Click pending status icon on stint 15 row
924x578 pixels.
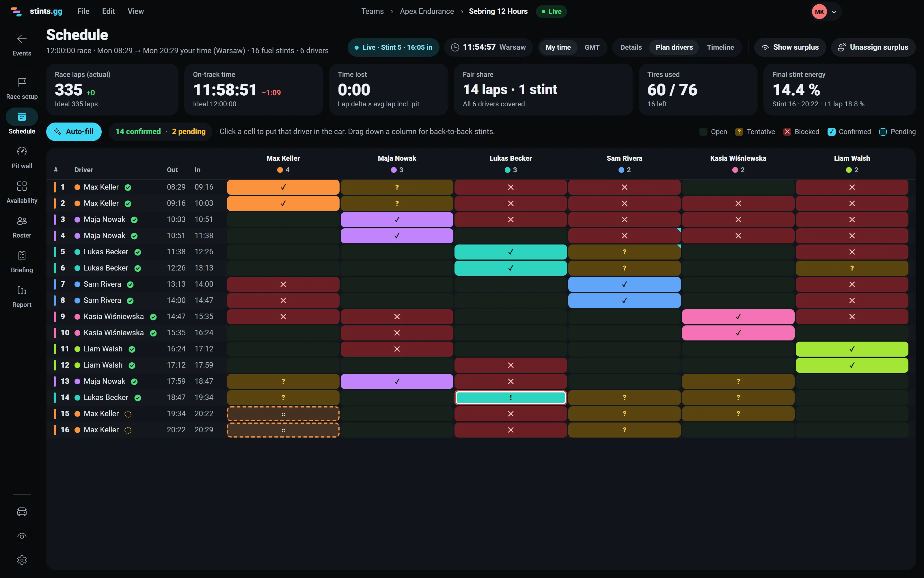point(128,414)
